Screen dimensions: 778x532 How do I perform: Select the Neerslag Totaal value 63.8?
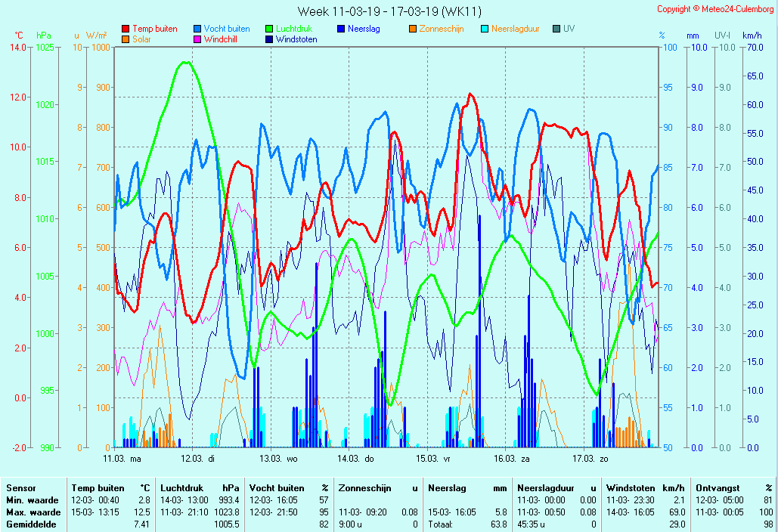498,524
